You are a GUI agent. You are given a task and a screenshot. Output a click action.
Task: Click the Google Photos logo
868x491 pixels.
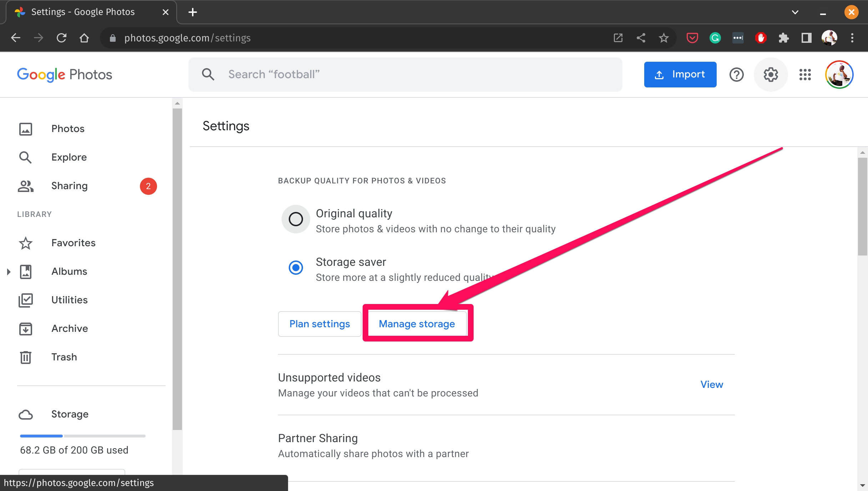65,75
